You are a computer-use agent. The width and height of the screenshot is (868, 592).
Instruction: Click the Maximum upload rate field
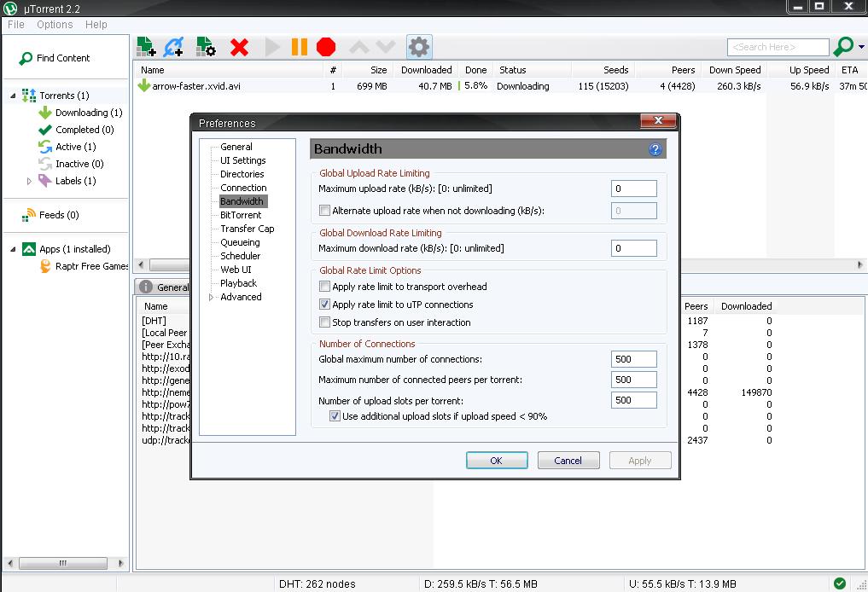click(x=634, y=189)
